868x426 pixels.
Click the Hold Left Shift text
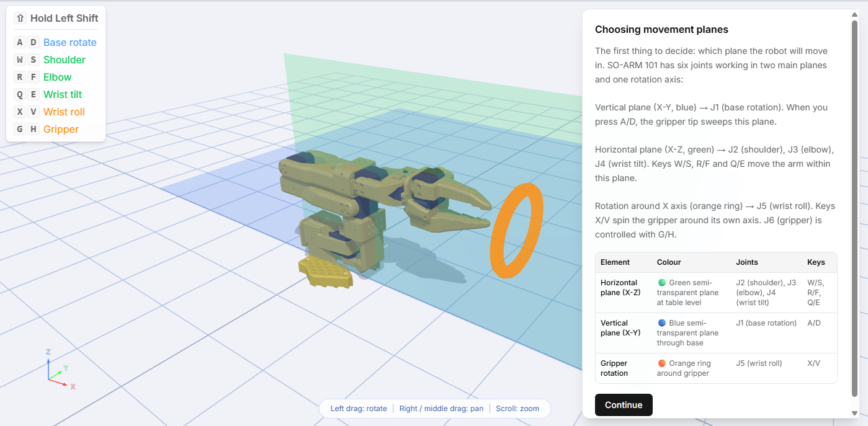click(65, 18)
